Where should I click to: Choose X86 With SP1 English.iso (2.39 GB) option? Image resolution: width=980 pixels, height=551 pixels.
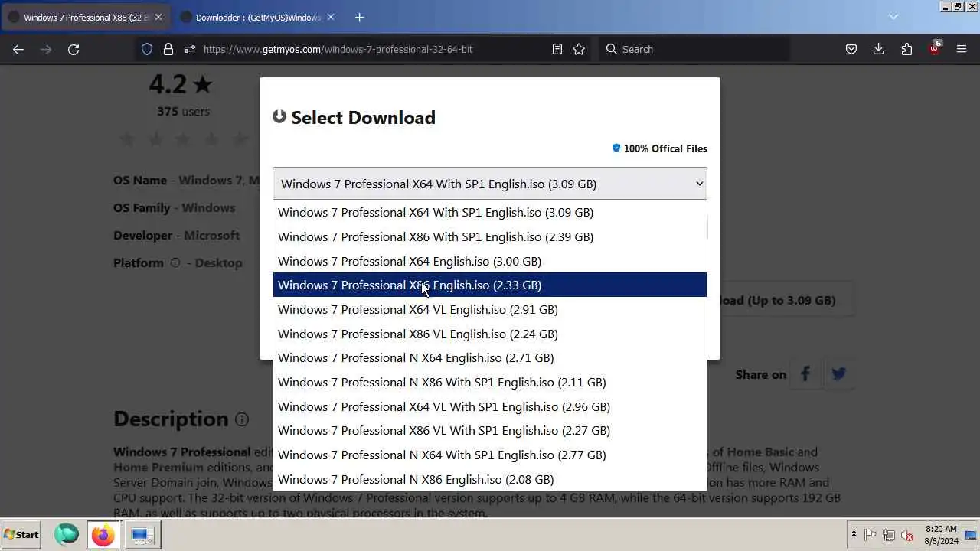490,236
